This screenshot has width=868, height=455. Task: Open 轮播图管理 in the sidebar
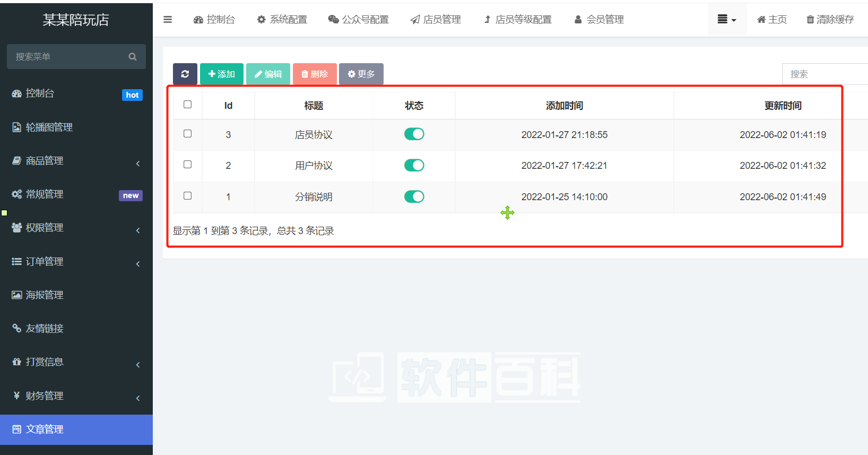click(49, 127)
